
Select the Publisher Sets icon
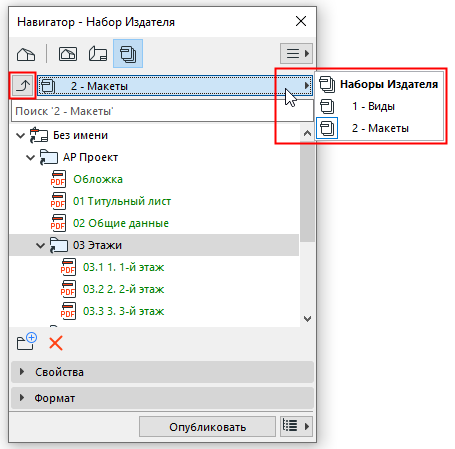point(128,54)
